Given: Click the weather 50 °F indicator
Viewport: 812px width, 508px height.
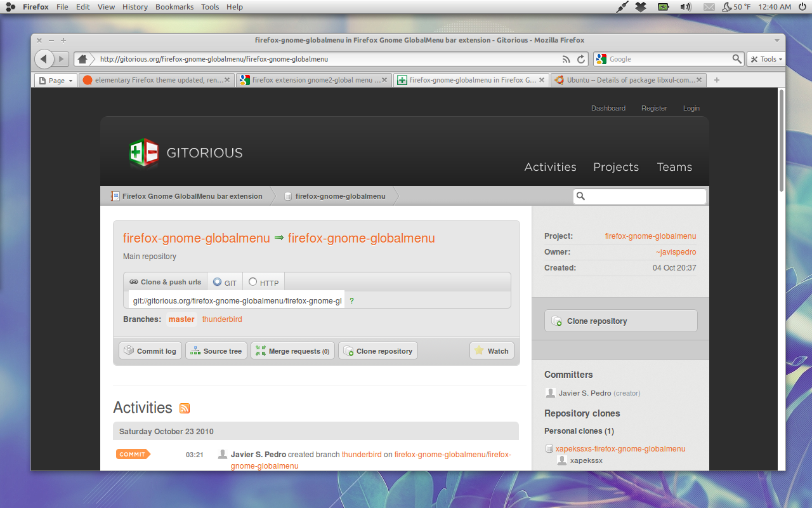Looking at the screenshot, I should click(736, 7).
